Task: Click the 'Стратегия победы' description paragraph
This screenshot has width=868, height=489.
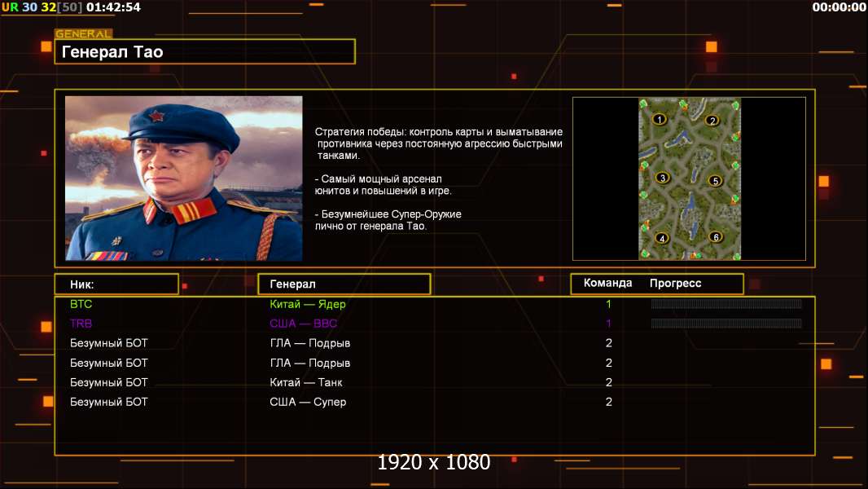Action: [438, 143]
